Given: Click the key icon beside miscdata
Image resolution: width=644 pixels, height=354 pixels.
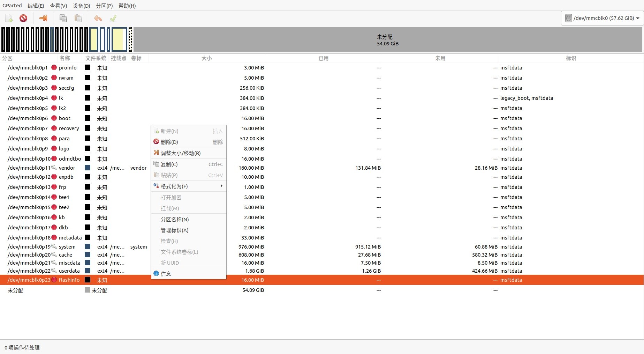Looking at the screenshot, I should coord(54,263).
